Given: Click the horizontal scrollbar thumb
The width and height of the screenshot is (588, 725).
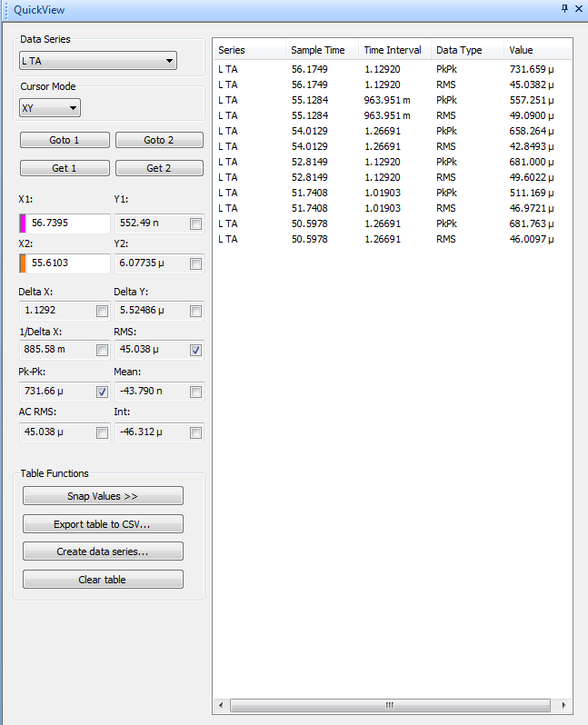Looking at the screenshot, I should point(390,705).
